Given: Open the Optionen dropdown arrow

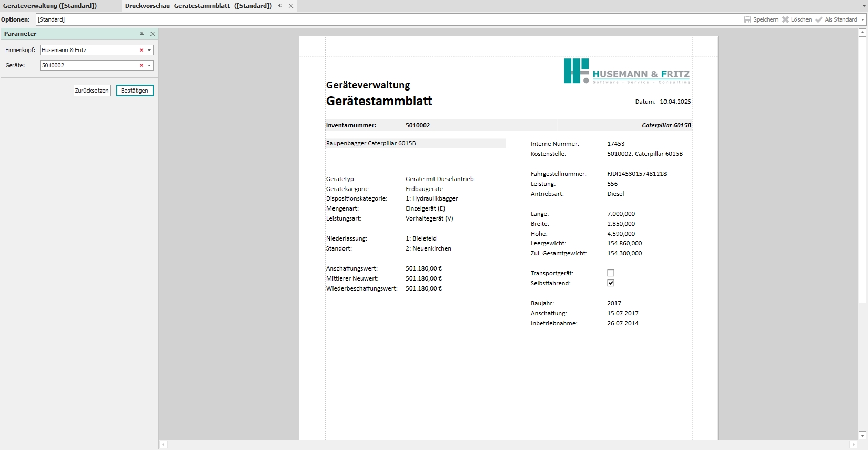Looking at the screenshot, I should (863, 19).
